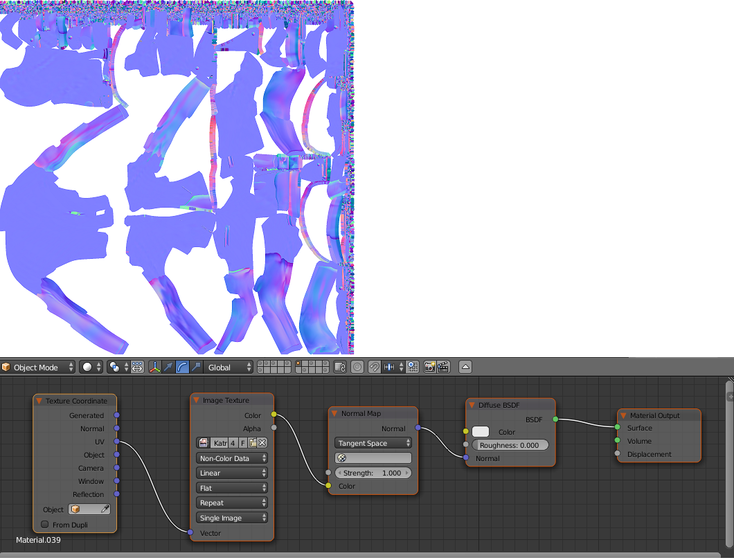Click the Diffuse BSDF color swatch
The height and width of the screenshot is (560, 734).
click(481, 432)
